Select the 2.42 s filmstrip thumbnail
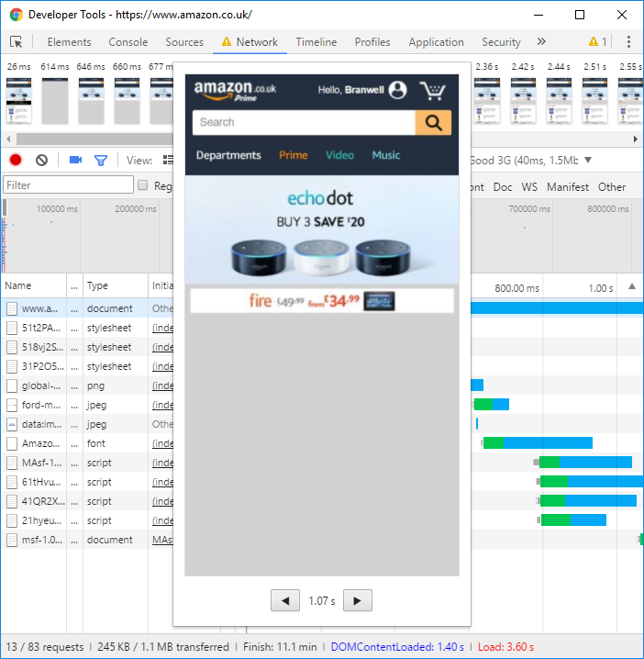This screenshot has width=644, height=659. coord(523,101)
